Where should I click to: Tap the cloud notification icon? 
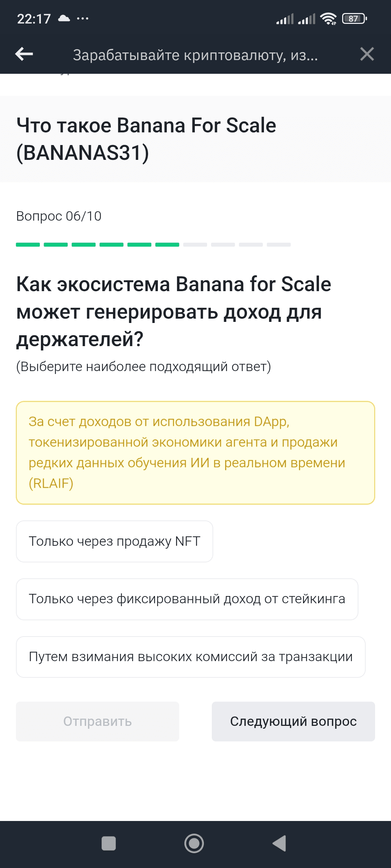pyautogui.click(x=64, y=18)
